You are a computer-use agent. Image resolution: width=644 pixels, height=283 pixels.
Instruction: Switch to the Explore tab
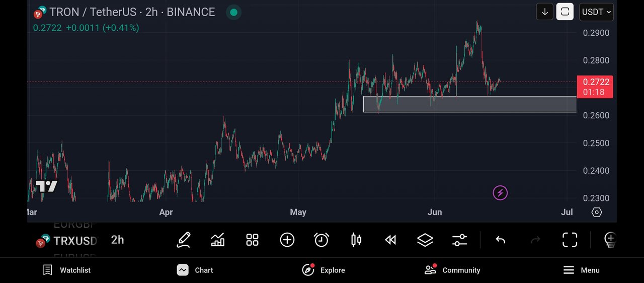(x=324, y=270)
